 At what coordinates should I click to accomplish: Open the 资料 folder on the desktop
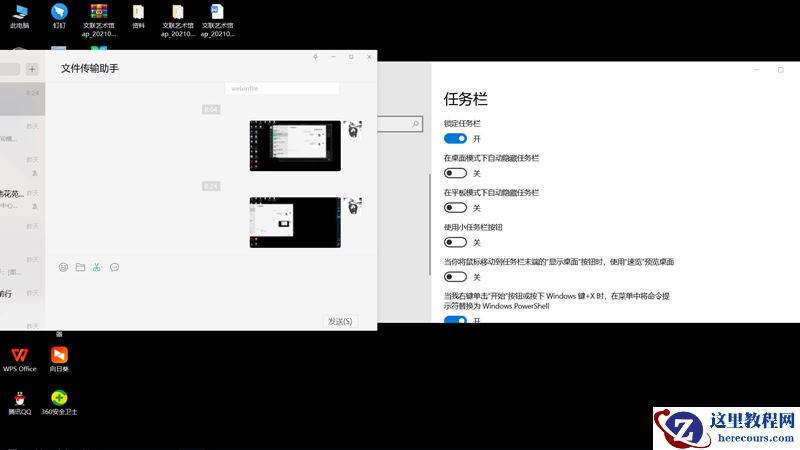tap(138, 16)
